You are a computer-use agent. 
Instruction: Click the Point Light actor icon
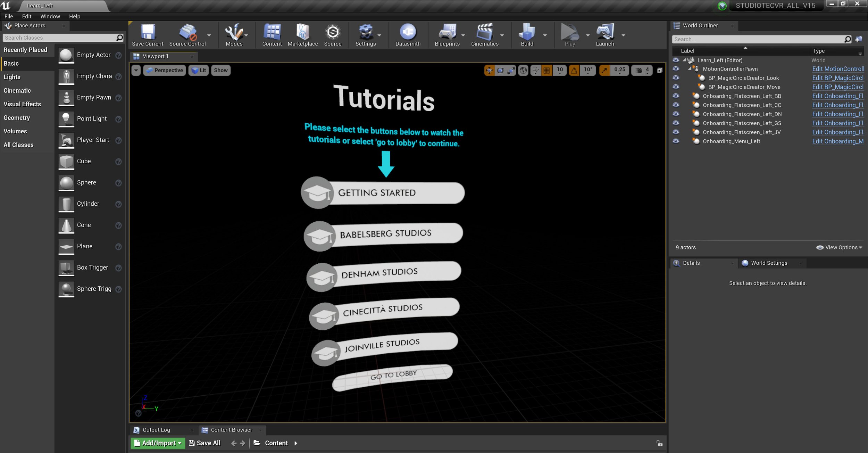click(66, 119)
